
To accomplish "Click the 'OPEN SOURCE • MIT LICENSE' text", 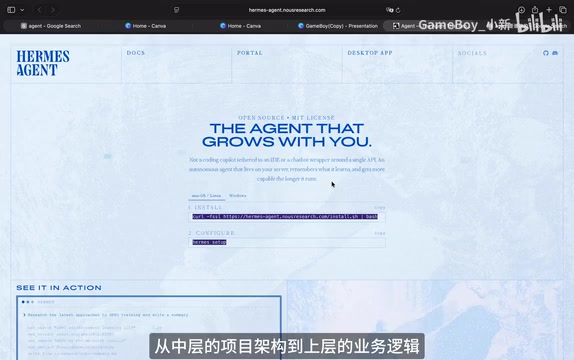I will click(x=287, y=118).
